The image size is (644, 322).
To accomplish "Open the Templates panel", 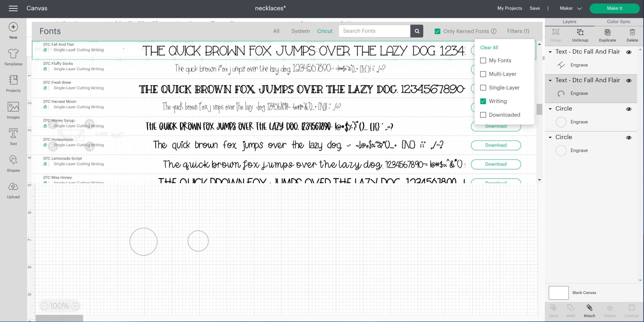I will pyautogui.click(x=13, y=57).
